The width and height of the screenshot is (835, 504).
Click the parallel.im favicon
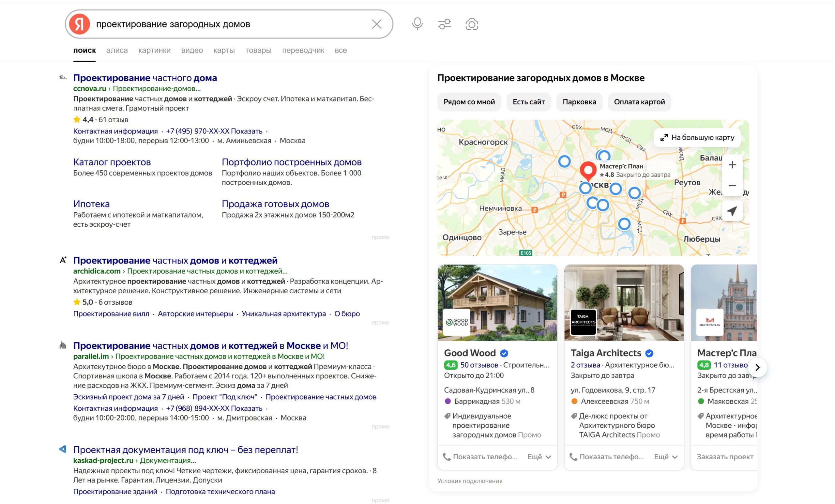tap(63, 345)
